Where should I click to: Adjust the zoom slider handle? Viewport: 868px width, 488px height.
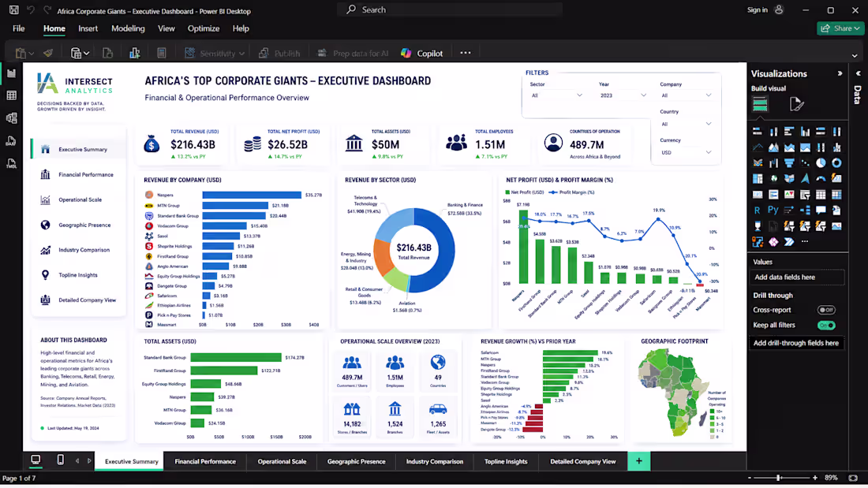[779, 478]
